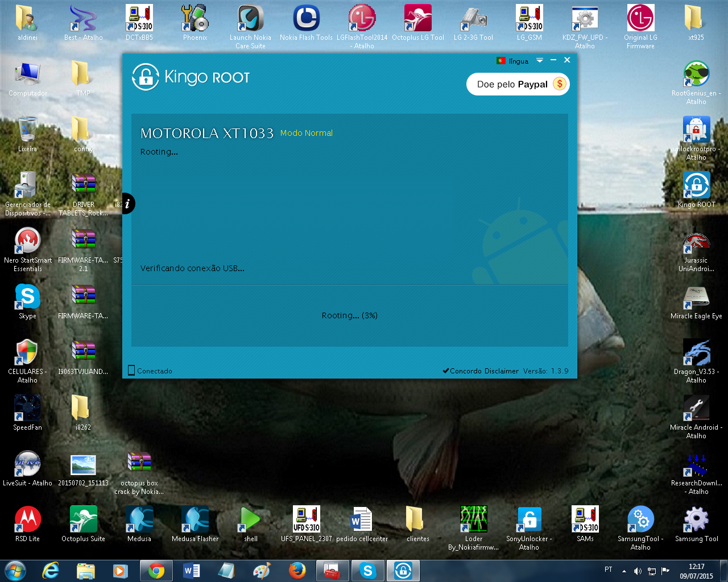This screenshot has width=728, height=582.
Task: Click the Kingo ROOT padlock logo
Action: [x=145, y=77]
